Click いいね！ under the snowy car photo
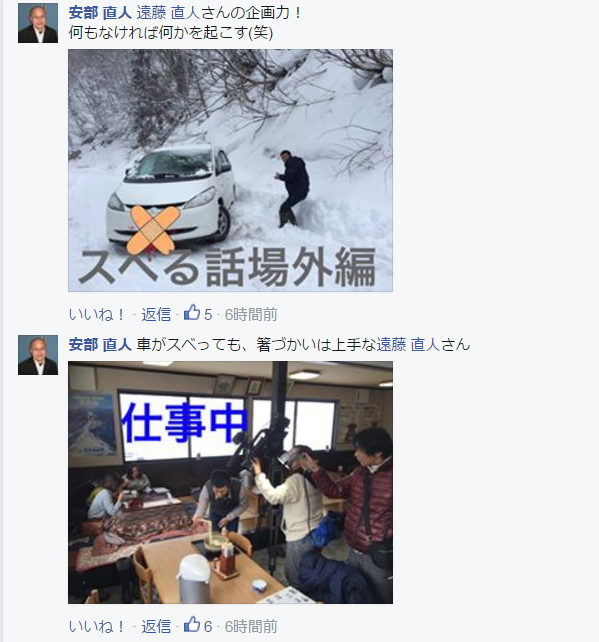Viewport: 599px width, 642px height. pyautogui.click(x=97, y=314)
